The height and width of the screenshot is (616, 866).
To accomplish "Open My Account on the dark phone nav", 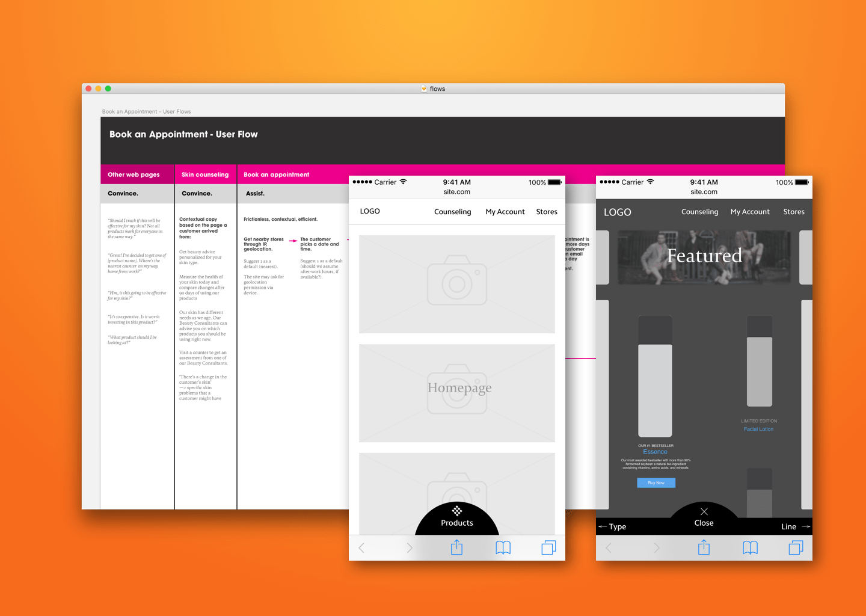I will [x=750, y=212].
